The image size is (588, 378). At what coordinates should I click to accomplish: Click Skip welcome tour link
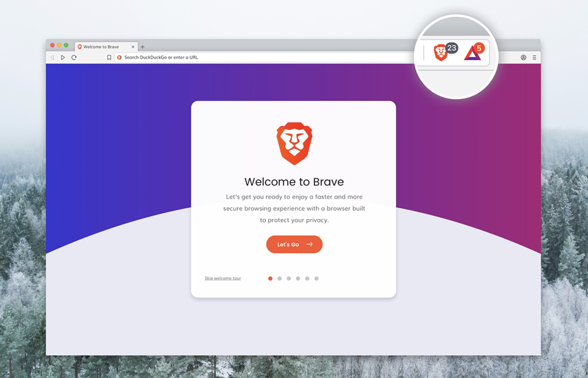click(x=222, y=278)
